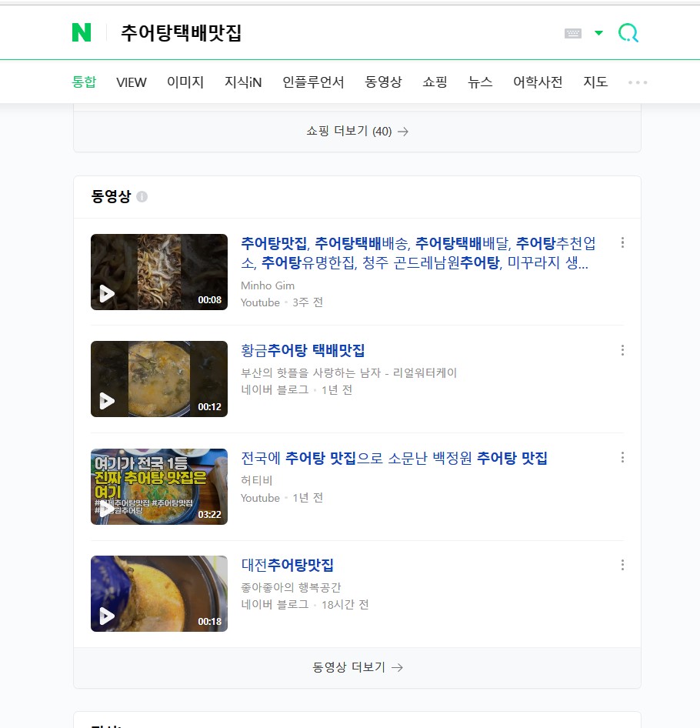Open info icon next to 동영상 heading

pos(142,197)
